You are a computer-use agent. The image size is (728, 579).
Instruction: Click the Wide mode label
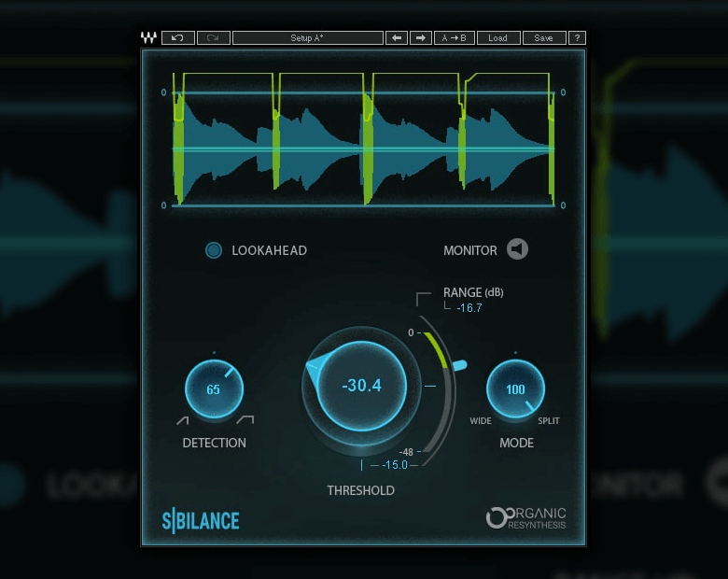click(x=481, y=420)
